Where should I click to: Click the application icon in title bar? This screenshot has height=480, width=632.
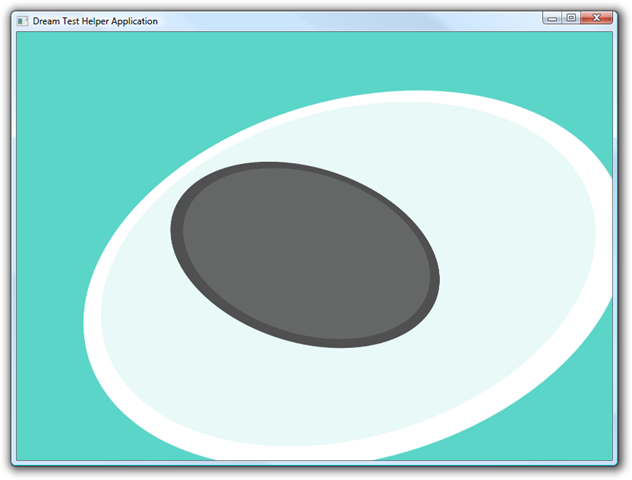pos(22,21)
